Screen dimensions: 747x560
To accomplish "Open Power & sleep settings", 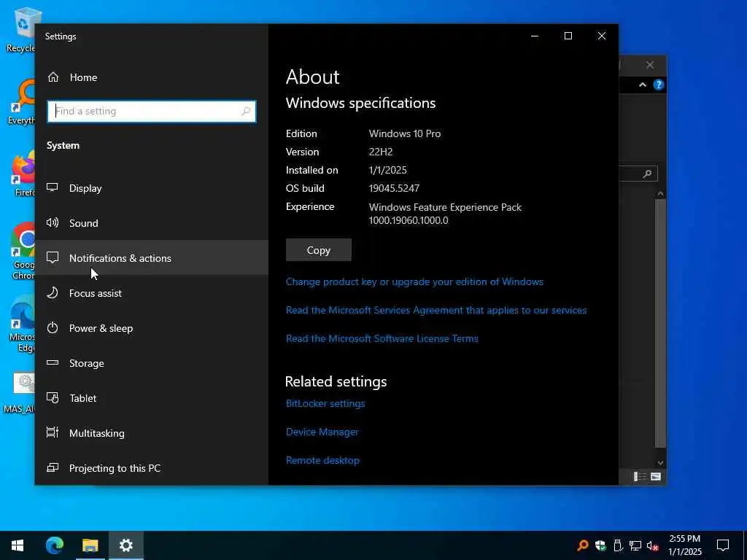I will 152,328.
